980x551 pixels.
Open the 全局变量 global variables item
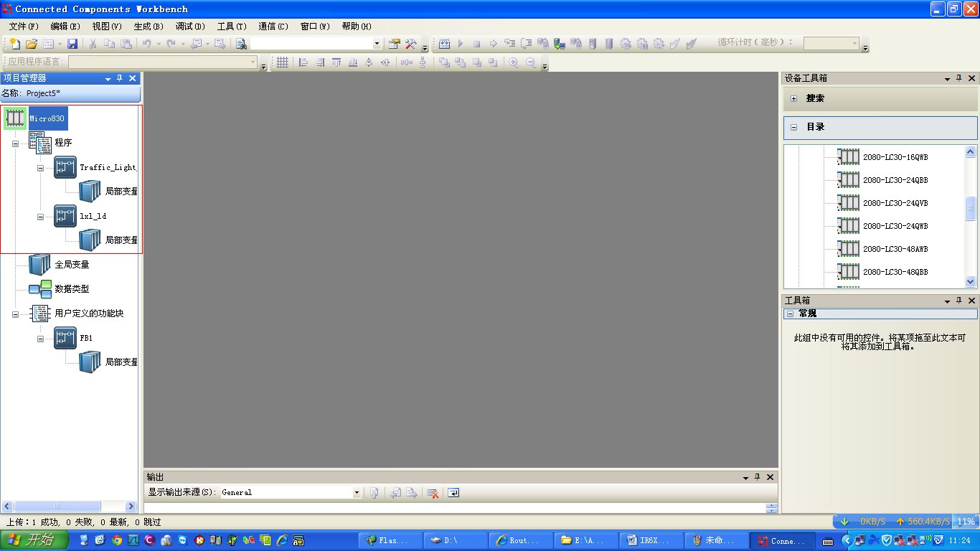pos(72,265)
